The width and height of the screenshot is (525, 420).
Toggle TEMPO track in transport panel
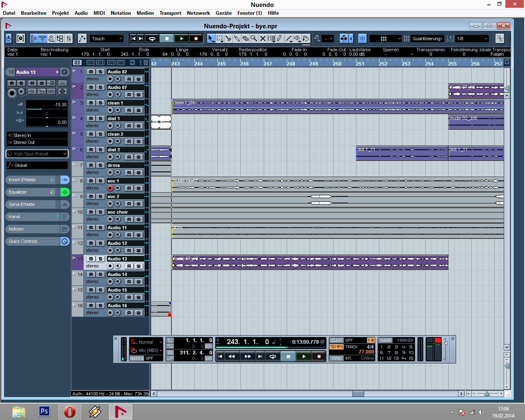click(336, 347)
